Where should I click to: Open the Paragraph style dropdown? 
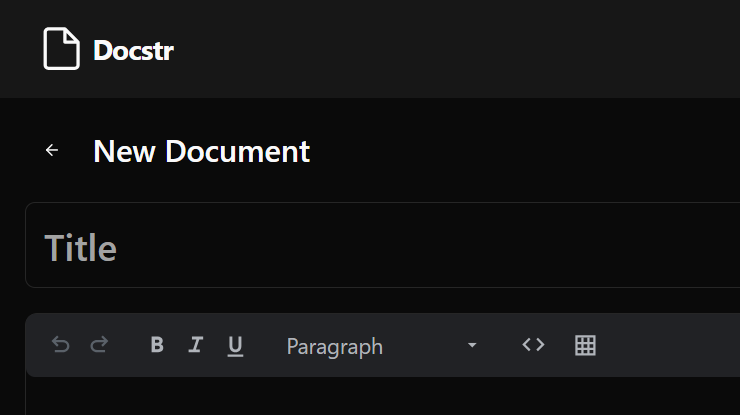382,346
